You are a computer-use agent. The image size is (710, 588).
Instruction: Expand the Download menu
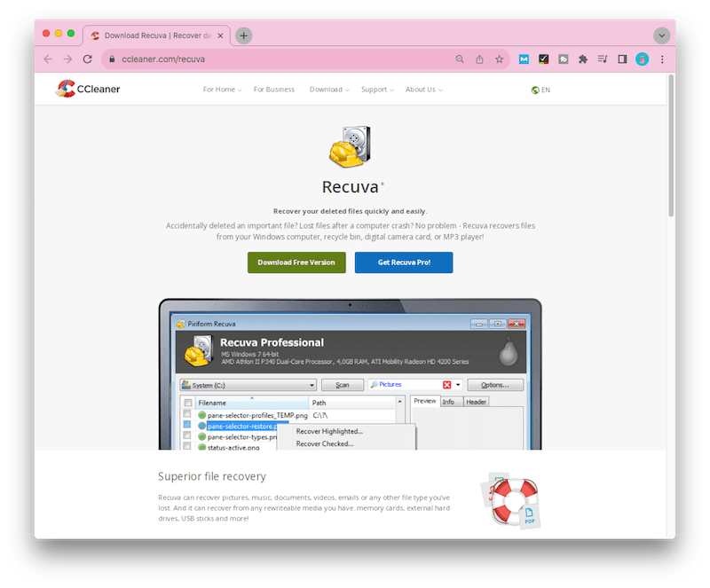coord(329,90)
